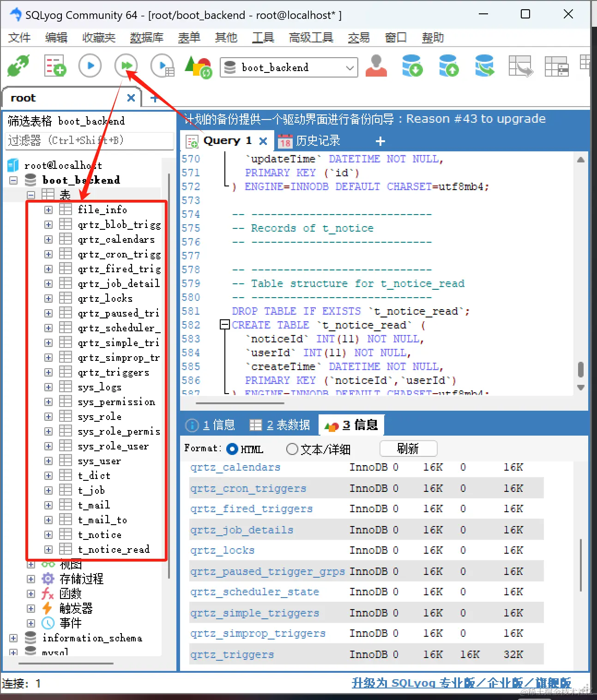This screenshot has width=597, height=700.
Task: Close the root connection tab
Action: [x=131, y=98]
